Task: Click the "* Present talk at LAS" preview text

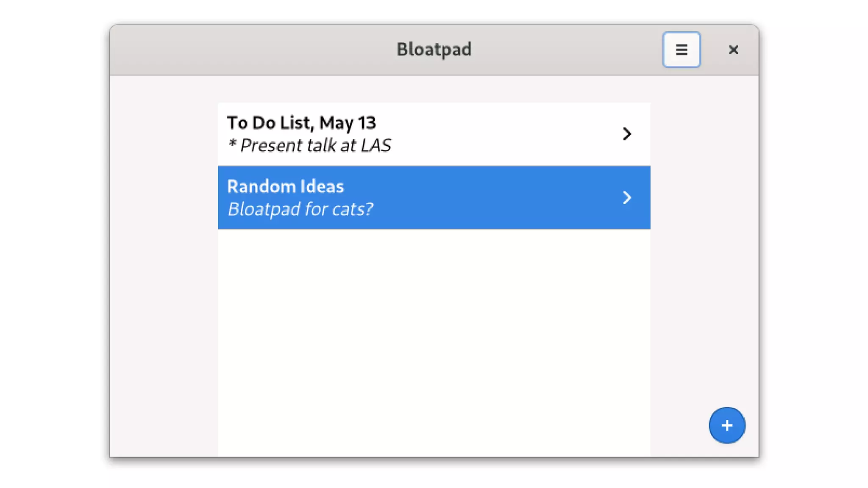Action: [x=309, y=146]
